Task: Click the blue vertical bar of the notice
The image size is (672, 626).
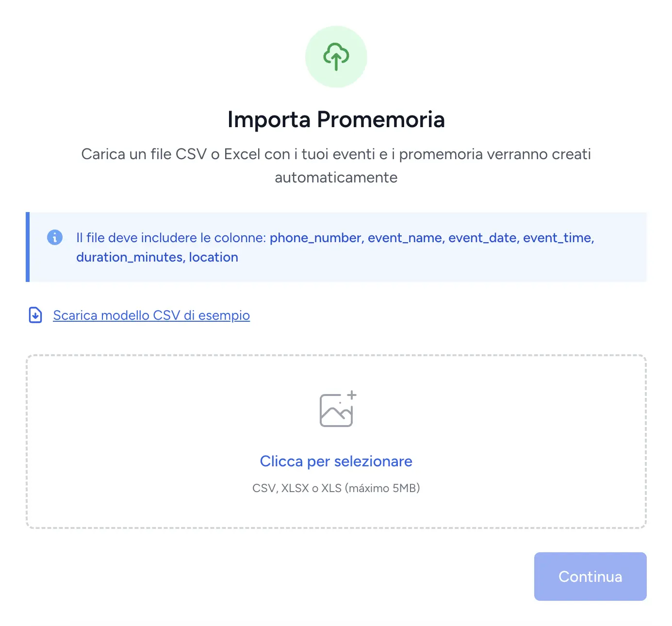Action: [x=28, y=247]
